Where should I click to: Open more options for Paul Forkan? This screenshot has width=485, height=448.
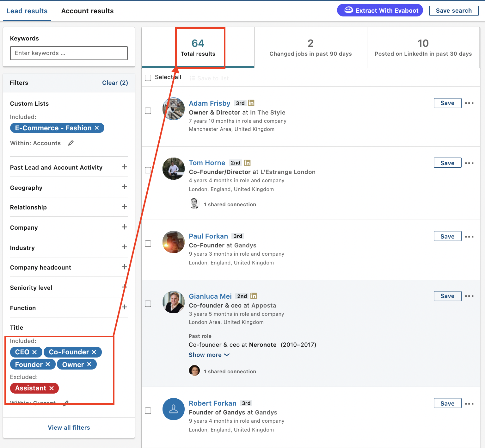(x=469, y=237)
